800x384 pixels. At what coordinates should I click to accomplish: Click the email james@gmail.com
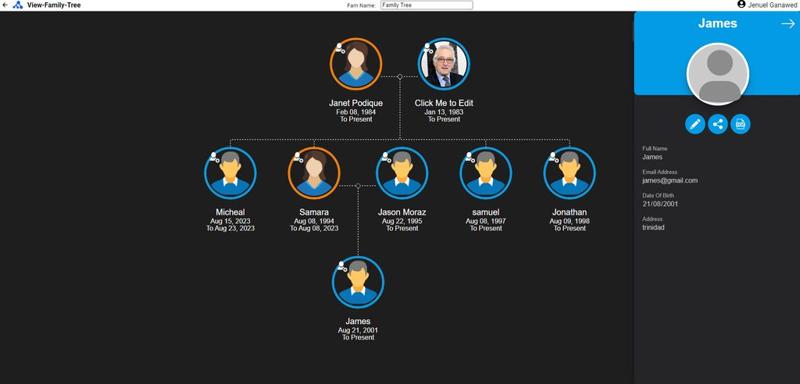coord(670,181)
